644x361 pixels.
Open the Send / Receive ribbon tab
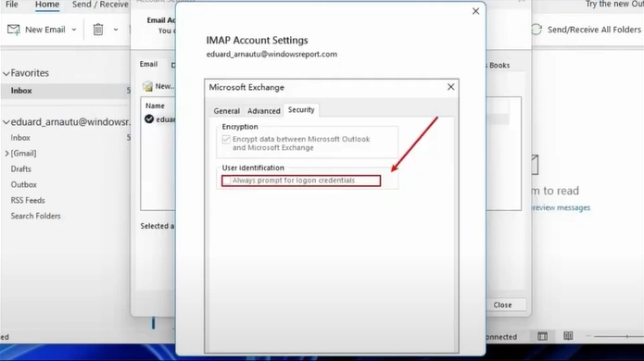100,5
